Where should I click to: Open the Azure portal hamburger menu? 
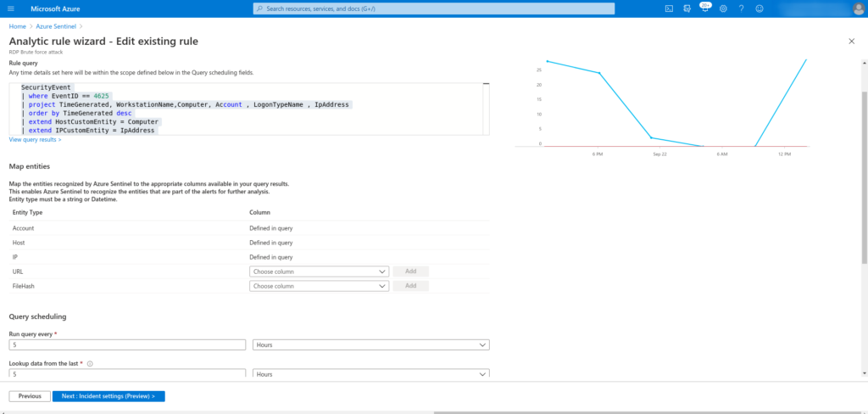point(11,8)
